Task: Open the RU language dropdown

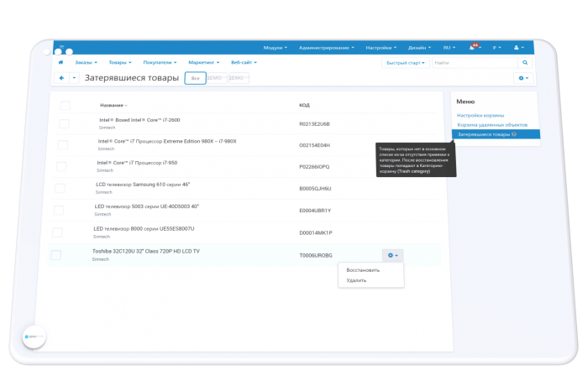Action: 449,48
